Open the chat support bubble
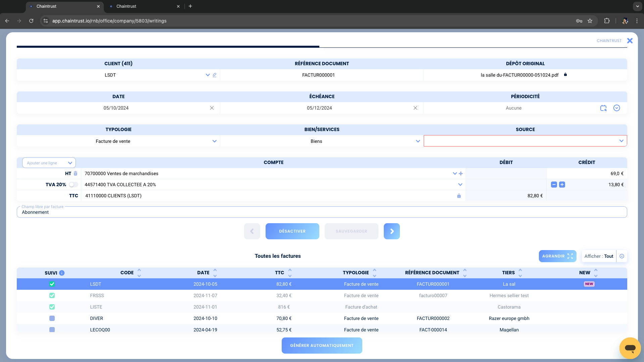Viewport: 644px width, 362px height. coord(630,348)
